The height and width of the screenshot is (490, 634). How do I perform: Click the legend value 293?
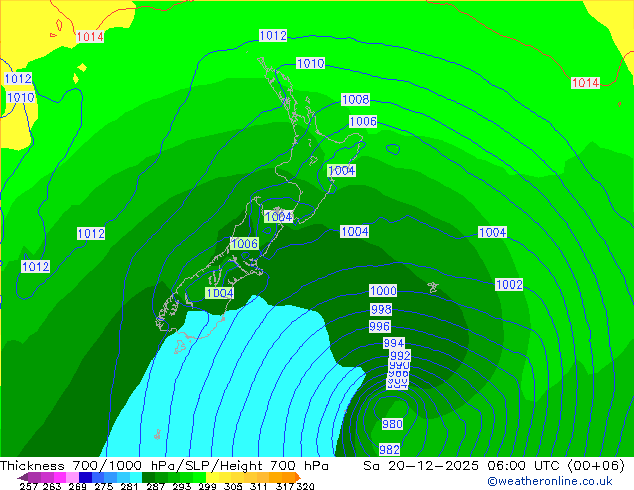pyautogui.click(x=182, y=486)
